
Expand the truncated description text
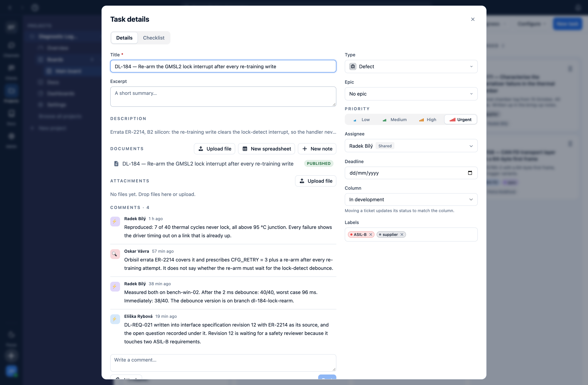pyautogui.click(x=223, y=132)
